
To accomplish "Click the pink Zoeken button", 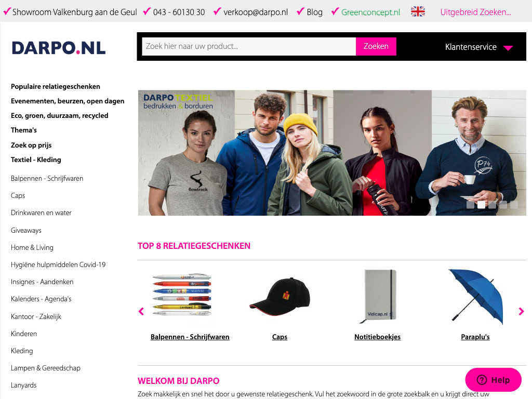I will pyautogui.click(x=376, y=46).
